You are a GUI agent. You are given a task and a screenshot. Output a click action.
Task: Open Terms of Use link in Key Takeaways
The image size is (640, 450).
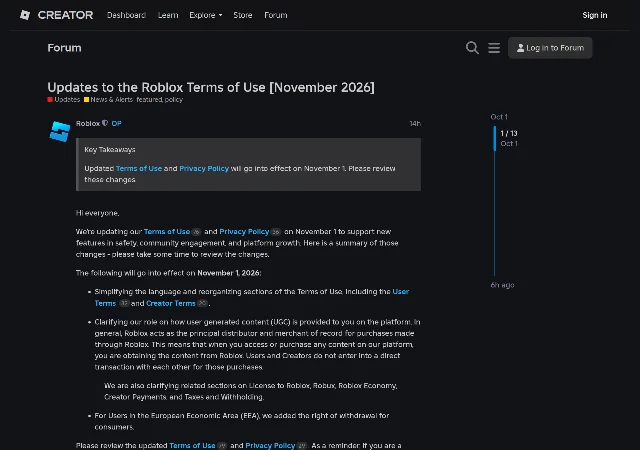pyautogui.click(x=139, y=168)
